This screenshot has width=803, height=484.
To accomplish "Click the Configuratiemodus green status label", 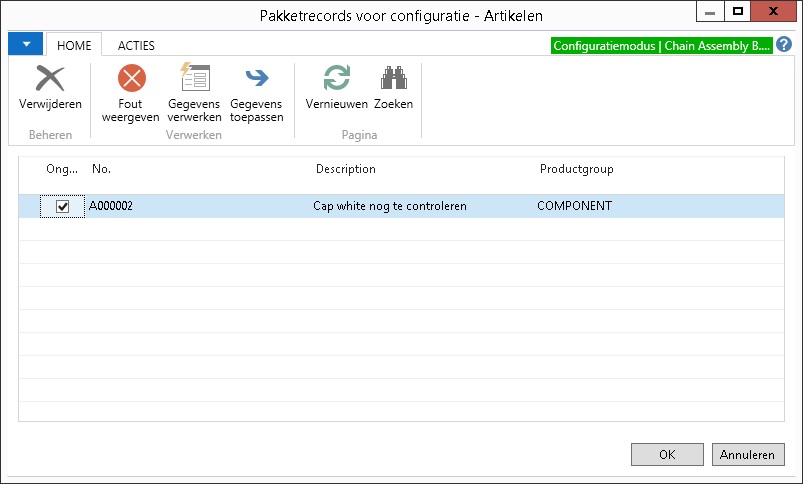I will tap(662, 46).
